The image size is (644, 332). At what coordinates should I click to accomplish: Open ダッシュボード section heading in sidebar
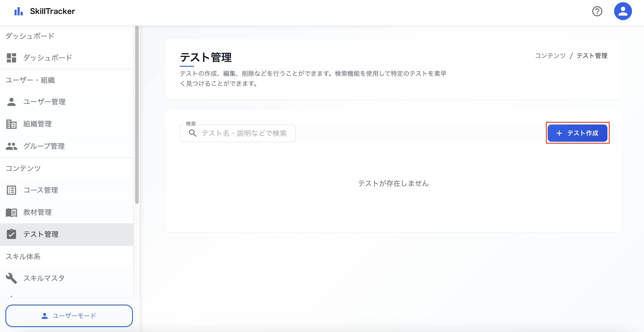[29, 36]
